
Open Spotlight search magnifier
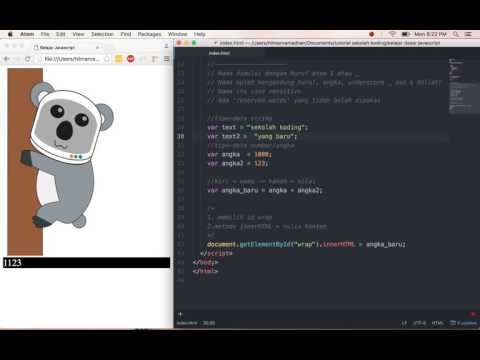[456, 34]
